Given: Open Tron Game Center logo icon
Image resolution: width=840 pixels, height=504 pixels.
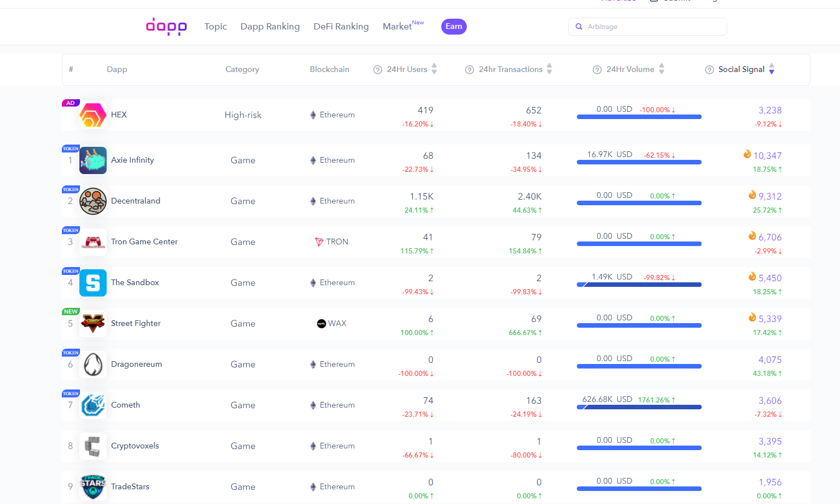Looking at the screenshot, I should click(x=93, y=242).
